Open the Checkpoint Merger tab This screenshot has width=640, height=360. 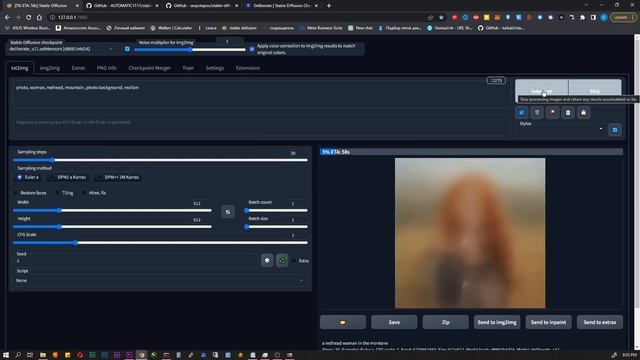[149, 68]
